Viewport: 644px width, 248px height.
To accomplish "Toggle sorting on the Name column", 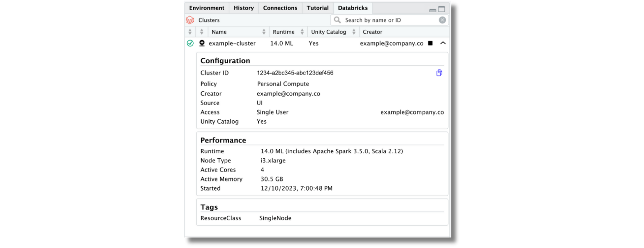I will pyautogui.click(x=264, y=31).
